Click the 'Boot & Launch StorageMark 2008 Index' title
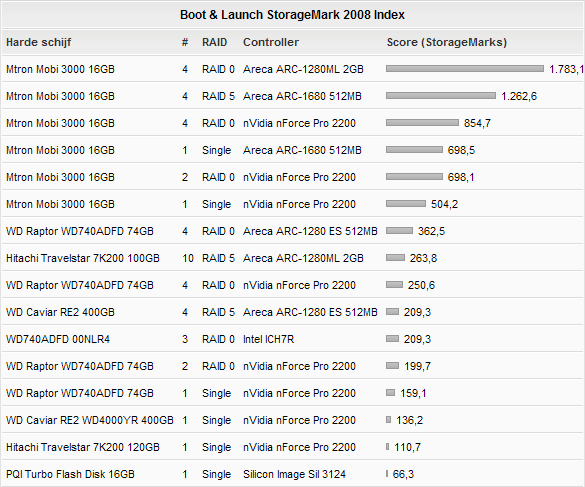This screenshot has height=487, width=585. pos(292,15)
